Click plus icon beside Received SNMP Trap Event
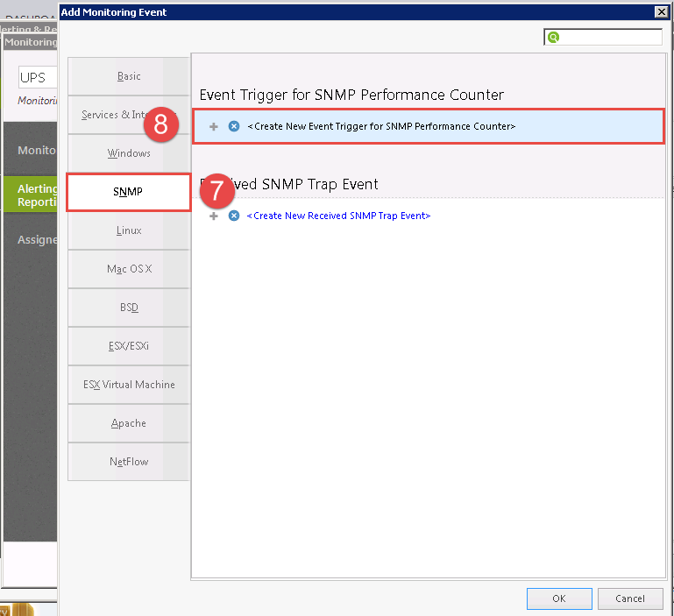 click(x=214, y=216)
